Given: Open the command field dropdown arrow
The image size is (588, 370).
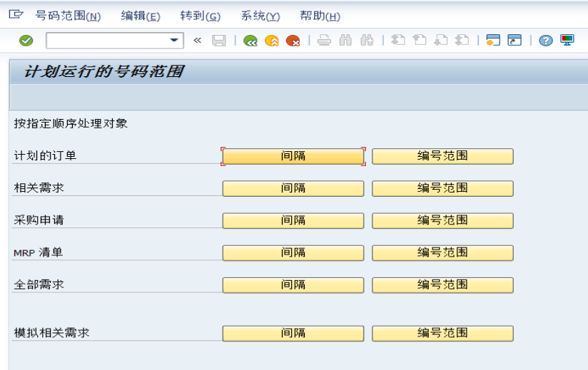Looking at the screenshot, I should point(173,41).
